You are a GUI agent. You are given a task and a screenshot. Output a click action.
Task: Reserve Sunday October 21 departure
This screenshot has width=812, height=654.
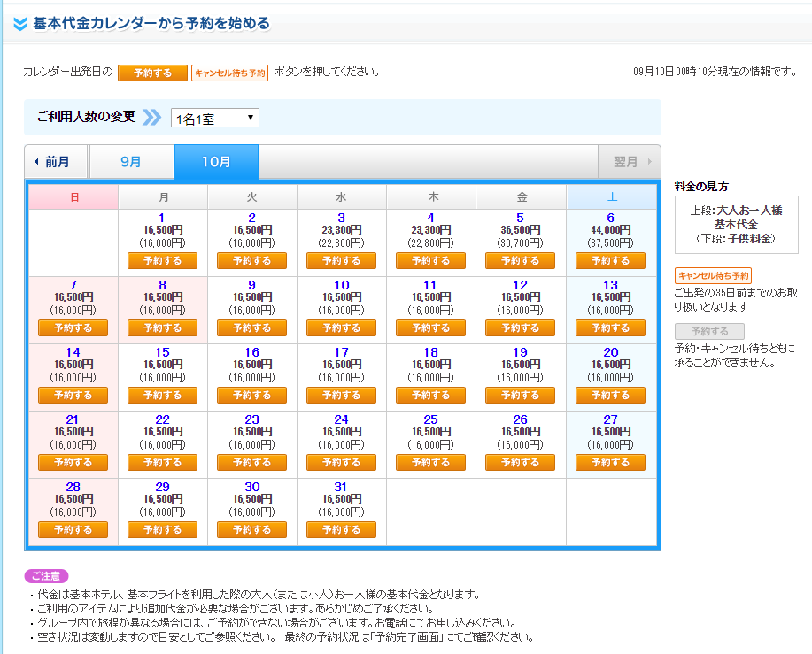click(73, 463)
